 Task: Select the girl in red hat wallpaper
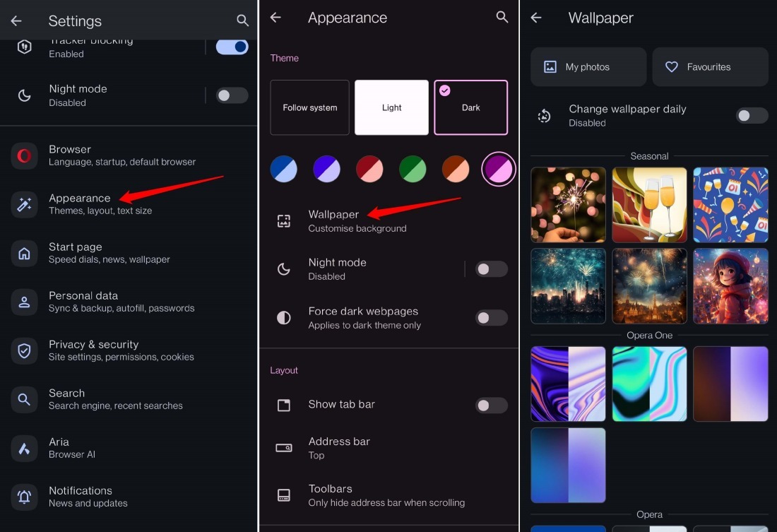pos(731,286)
